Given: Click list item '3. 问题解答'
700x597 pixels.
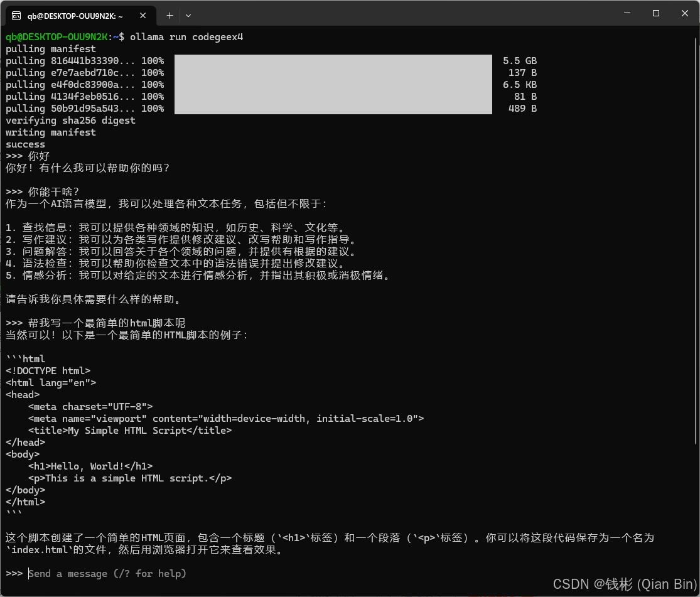Looking at the screenshot, I should click(181, 251).
